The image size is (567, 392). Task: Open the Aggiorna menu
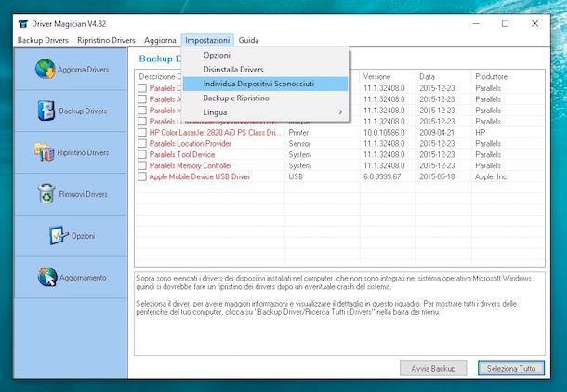(x=160, y=40)
